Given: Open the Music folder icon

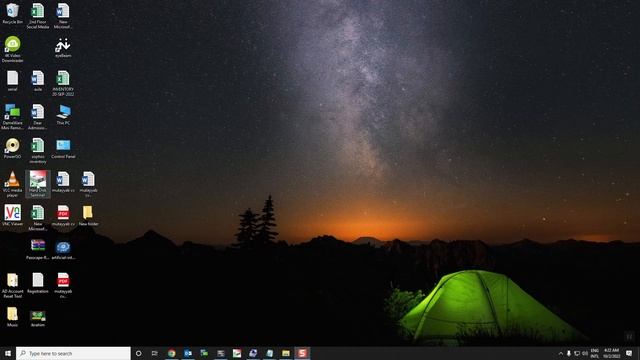Looking at the screenshot, I should click(x=12, y=317).
